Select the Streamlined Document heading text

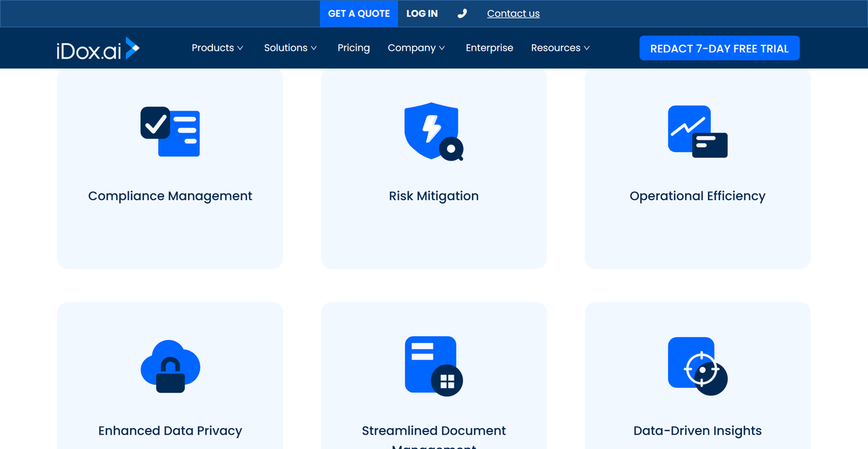[434, 431]
